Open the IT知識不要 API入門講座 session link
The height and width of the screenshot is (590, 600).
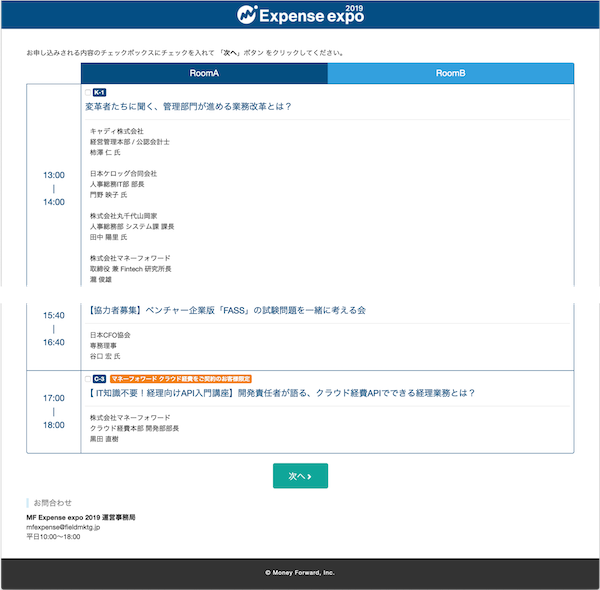(280, 393)
